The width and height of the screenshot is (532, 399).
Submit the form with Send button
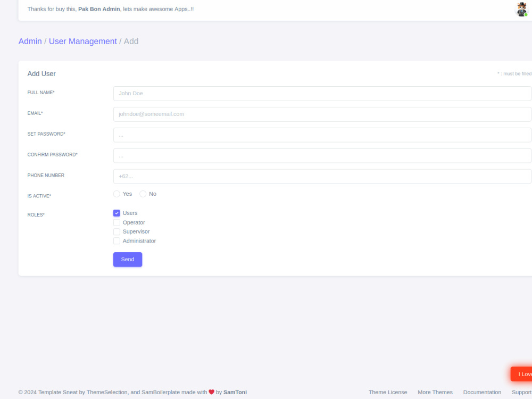(128, 260)
